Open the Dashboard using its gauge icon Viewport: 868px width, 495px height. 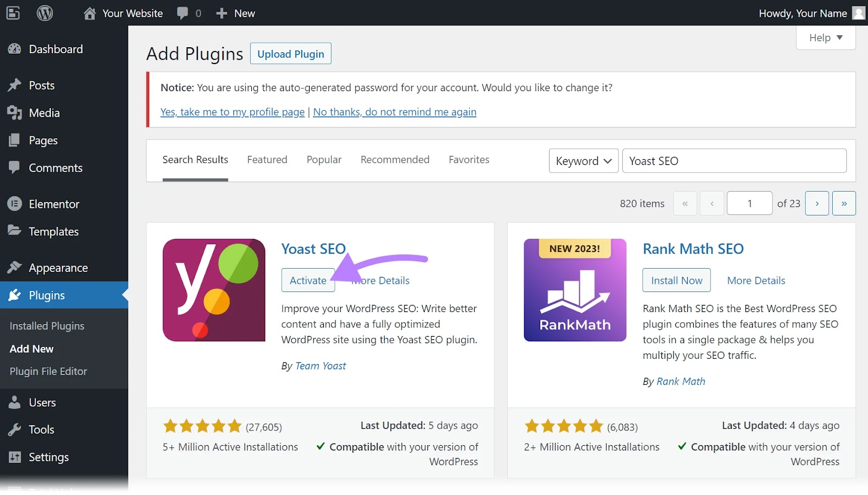coord(15,49)
